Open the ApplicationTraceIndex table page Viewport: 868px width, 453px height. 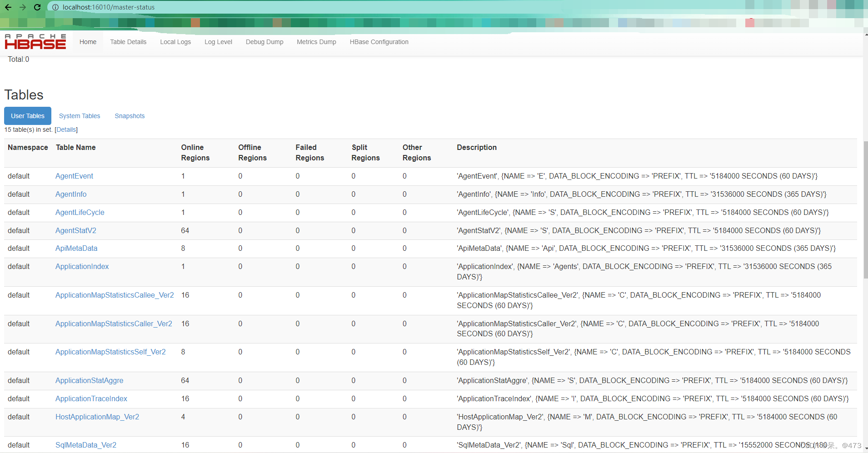click(x=91, y=398)
